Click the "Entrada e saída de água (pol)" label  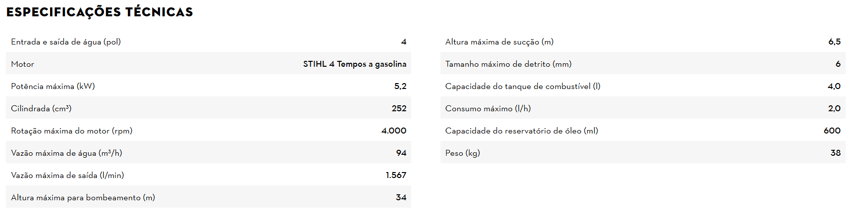click(x=66, y=42)
